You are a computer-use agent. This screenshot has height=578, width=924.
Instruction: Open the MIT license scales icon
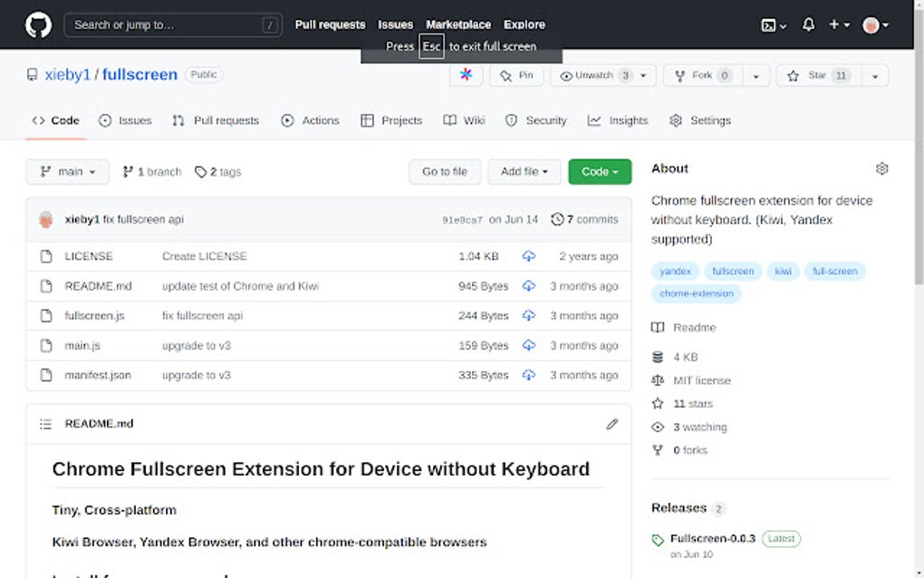[658, 380]
